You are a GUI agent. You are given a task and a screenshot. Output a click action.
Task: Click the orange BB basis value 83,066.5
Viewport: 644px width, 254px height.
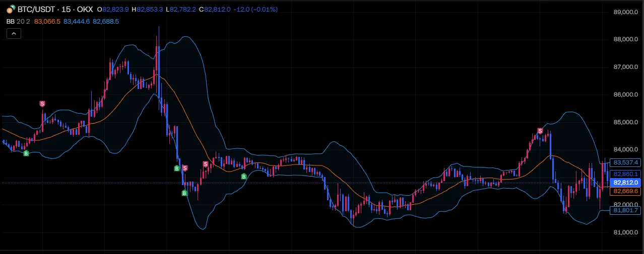coord(47,22)
